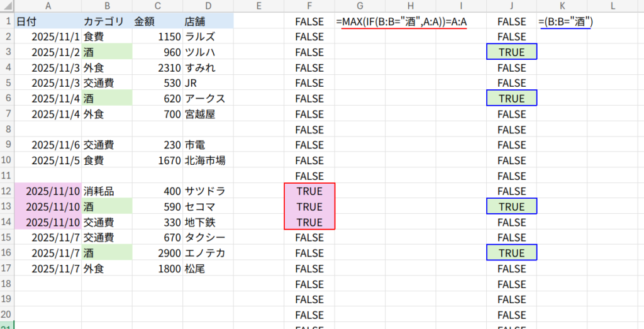Click the pink TRUE cell in row 12
The image size is (644, 329).
click(x=309, y=191)
